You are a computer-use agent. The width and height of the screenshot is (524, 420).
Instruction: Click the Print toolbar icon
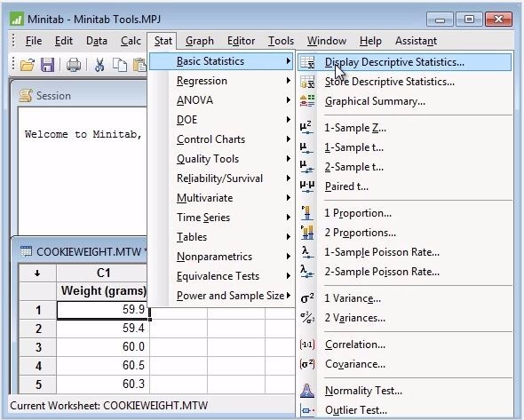pos(74,65)
